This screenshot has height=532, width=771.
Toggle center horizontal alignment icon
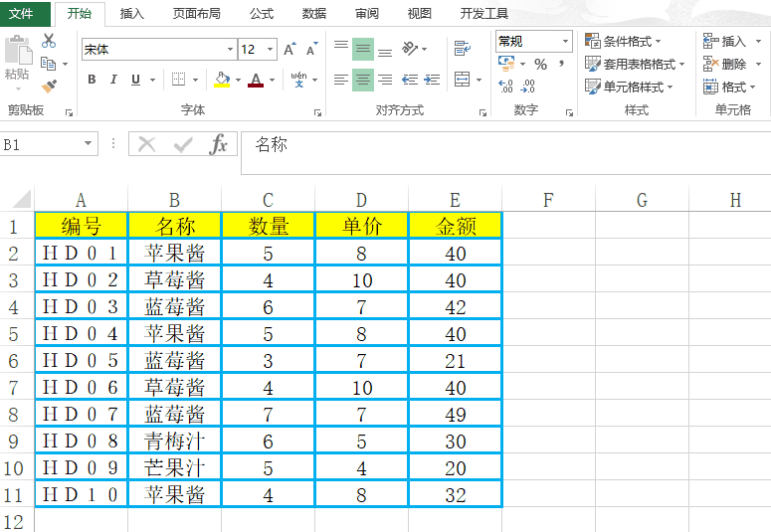coord(363,80)
